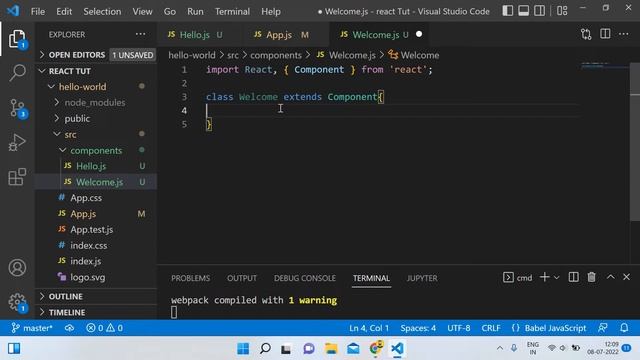Open Source Control view in activity bar

17,109
